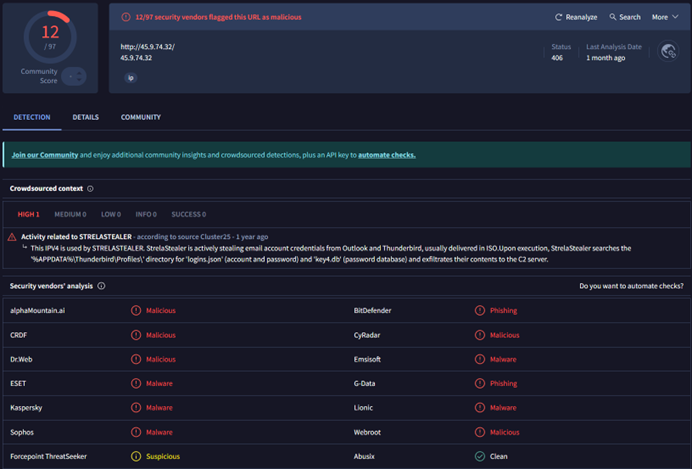Viewport: 692px width, 469px height.
Task: Select the MEDIUM 0 severity filter
Action: (x=70, y=214)
